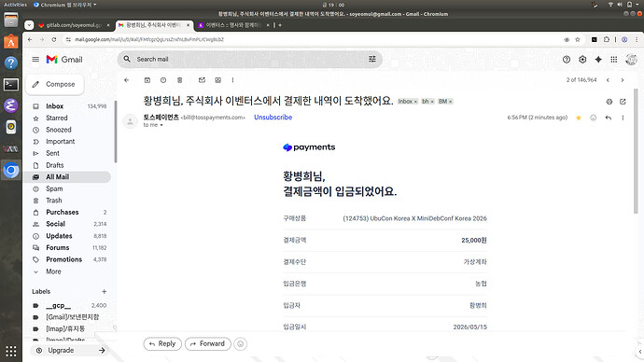Click the Reply button below the message

click(162, 344)
